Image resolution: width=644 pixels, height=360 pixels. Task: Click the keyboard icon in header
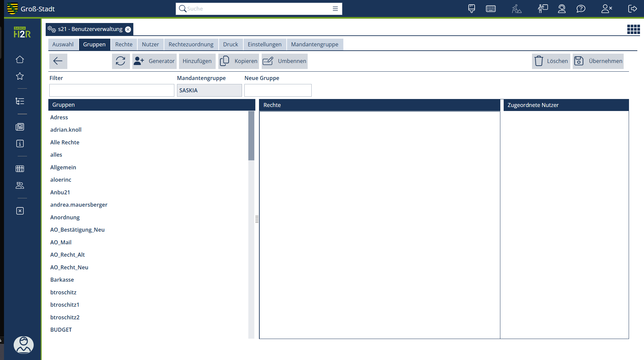click(491, 9)
